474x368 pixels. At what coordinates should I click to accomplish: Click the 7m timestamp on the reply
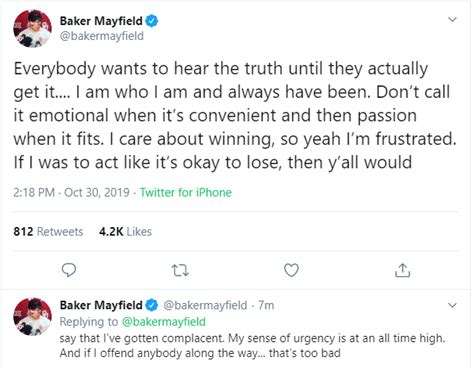click(x=266, y=305)
